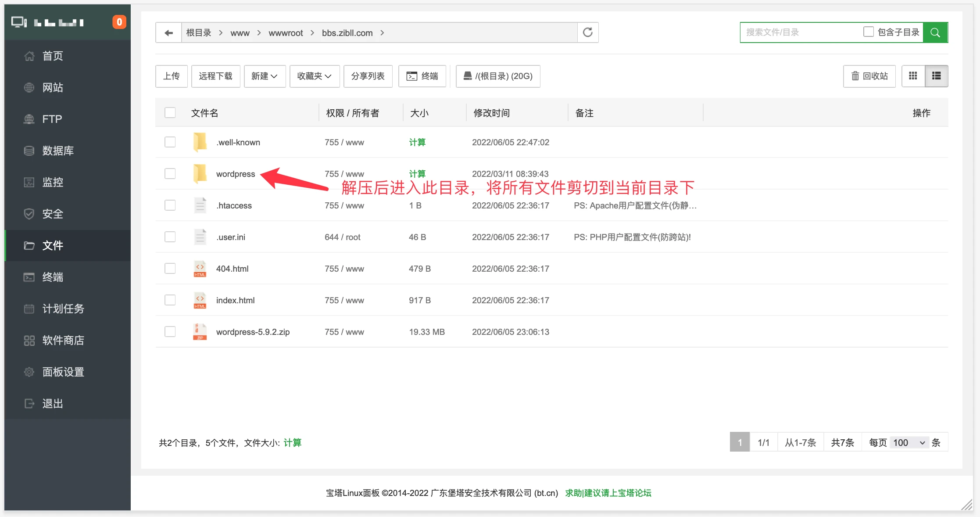Viewport: 980px width, 517px height.
Task: Open the 收藏夹 dropdown
Action: (x=314, y=76)
